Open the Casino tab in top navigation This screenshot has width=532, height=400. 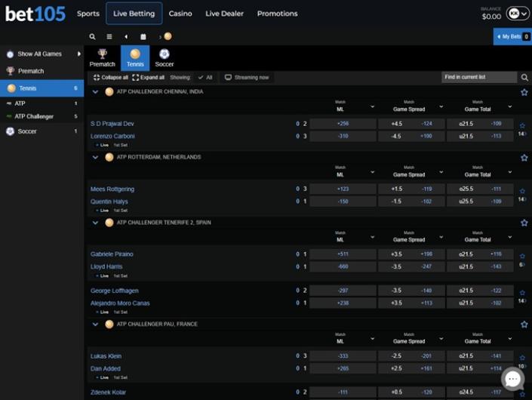180,14
